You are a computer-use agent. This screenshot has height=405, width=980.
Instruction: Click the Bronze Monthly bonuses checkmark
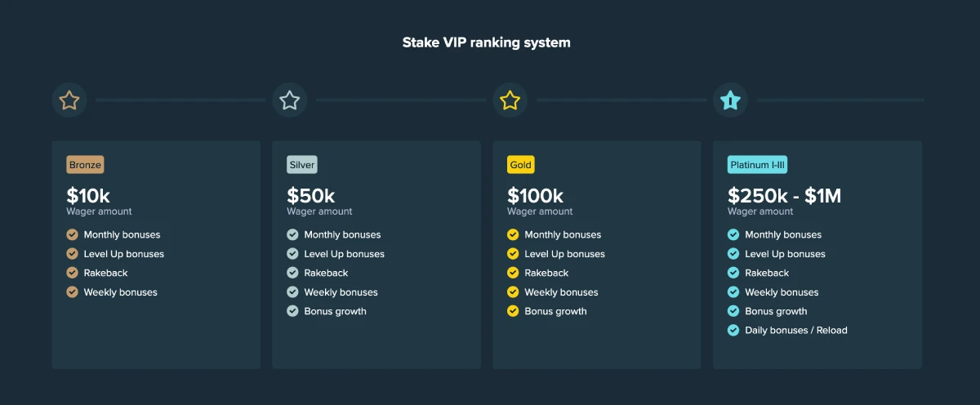73,234
